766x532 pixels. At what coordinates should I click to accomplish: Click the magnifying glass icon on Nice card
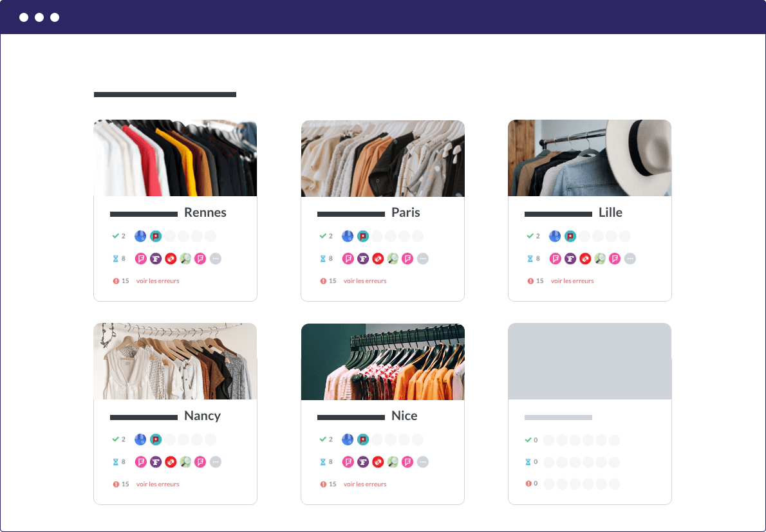pos(393,462)
